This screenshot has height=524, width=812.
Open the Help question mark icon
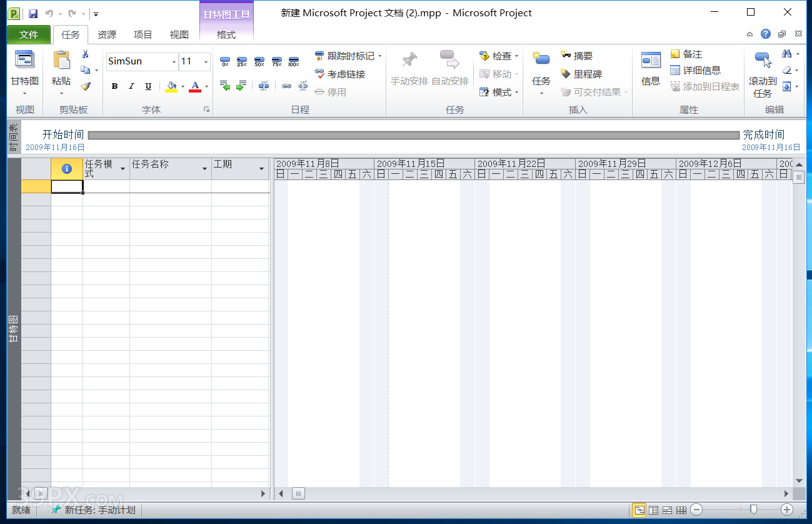[x=766, y=34]
